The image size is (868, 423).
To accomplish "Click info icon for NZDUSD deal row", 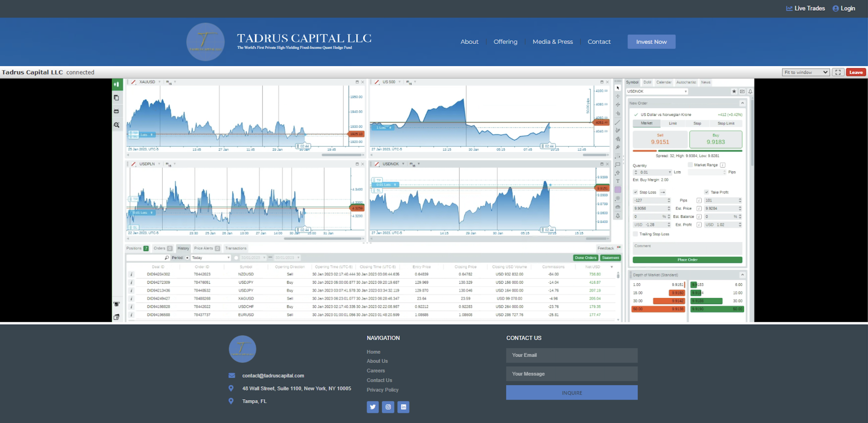I will click(131, 274).
